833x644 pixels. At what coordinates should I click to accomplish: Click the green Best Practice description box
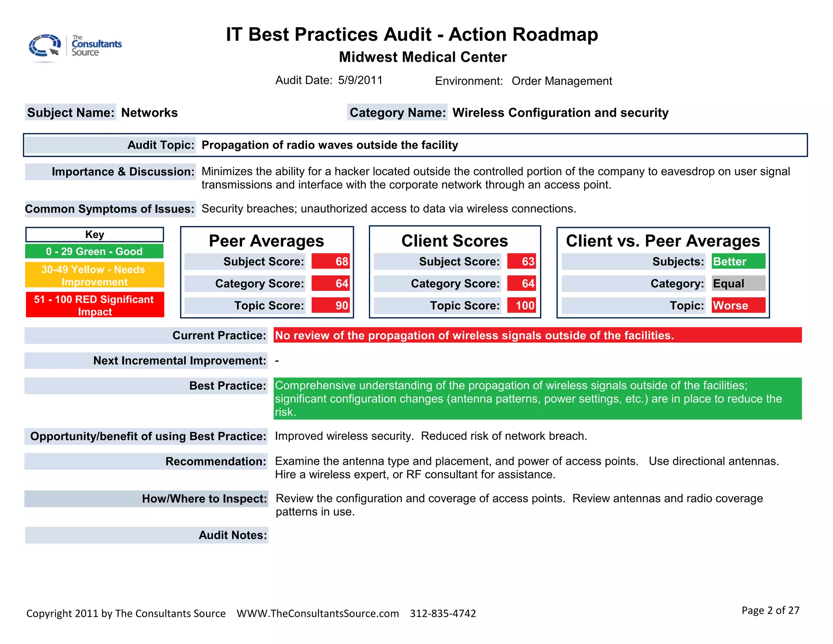click(537, 399)
